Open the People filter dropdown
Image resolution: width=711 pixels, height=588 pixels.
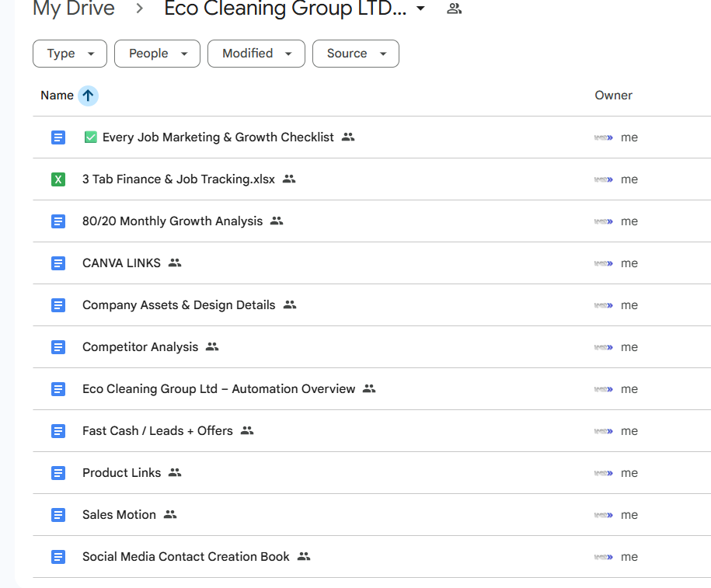click(x=157, y=54)
